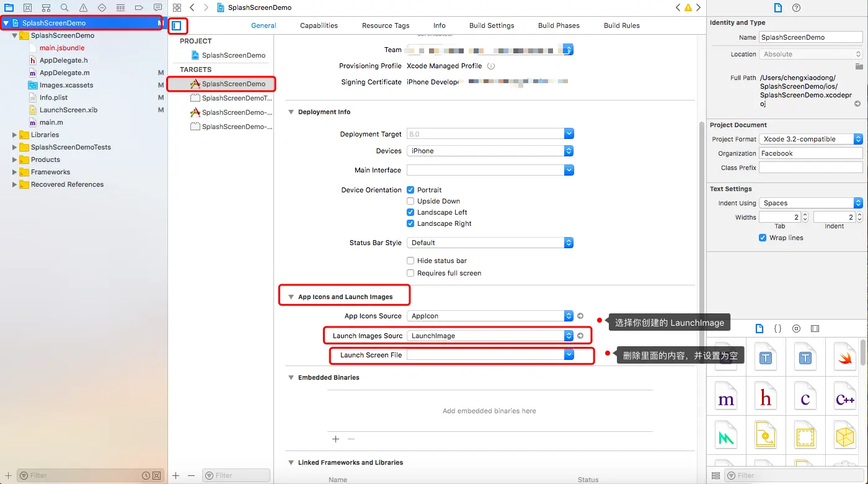The height and width of the screenshot is (484, 868).
Task: Choose the folder icon under Location
Action: pos(859,66)
